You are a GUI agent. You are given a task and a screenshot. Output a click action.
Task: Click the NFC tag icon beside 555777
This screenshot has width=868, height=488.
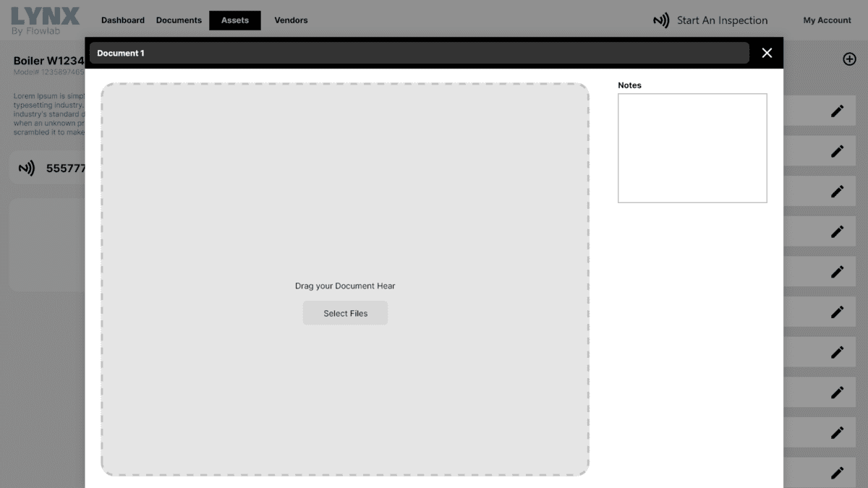[27, 168]
